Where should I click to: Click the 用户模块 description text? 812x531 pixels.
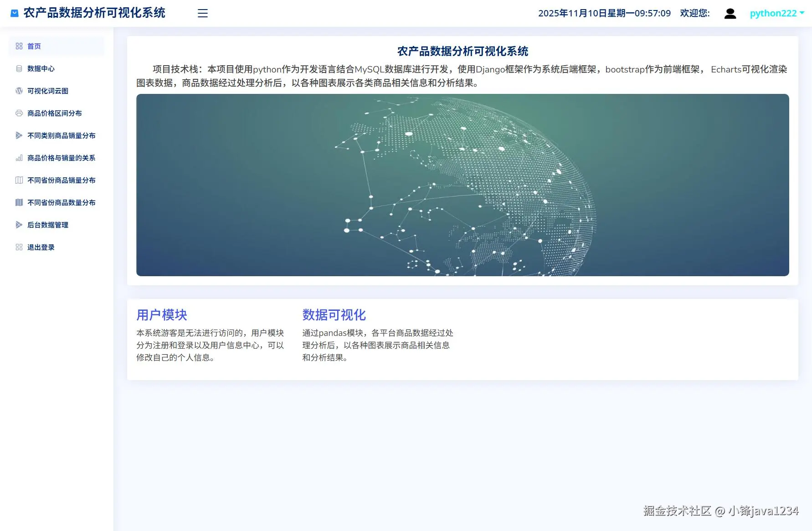[x=211, y=345]
